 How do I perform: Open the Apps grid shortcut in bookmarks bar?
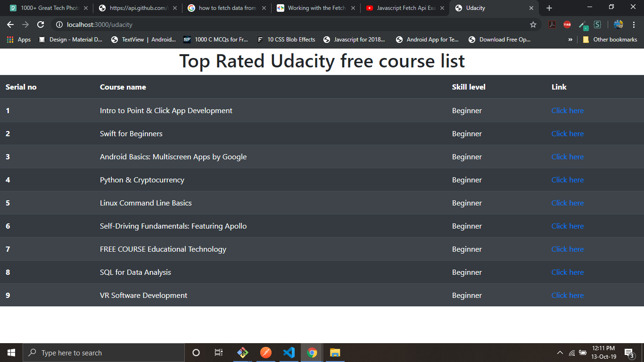[x=19, y=40]
